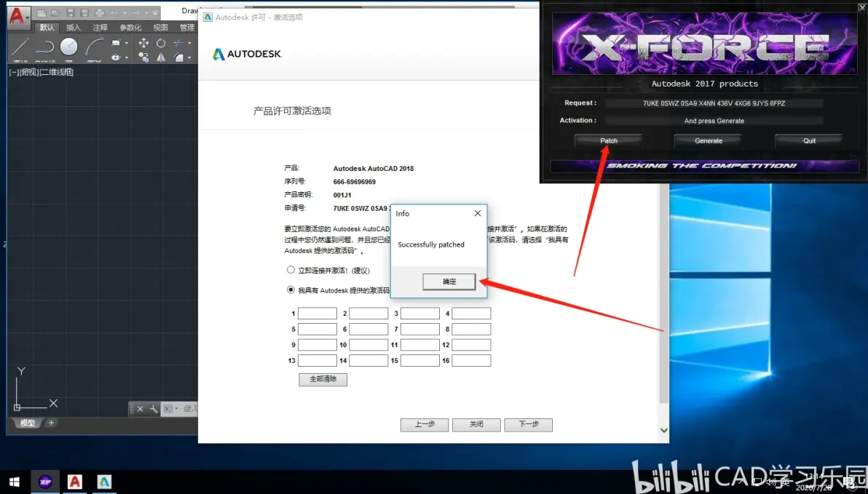Expand the Rectangle tool dropdown arrow

click(x=127, y=44)
